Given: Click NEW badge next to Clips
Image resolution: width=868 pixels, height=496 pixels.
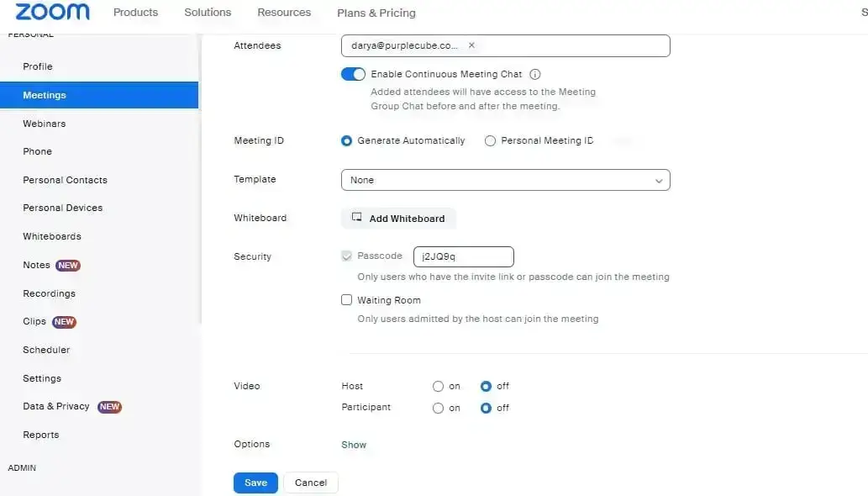Looking at the screenshot, I should tap(64, 322).
